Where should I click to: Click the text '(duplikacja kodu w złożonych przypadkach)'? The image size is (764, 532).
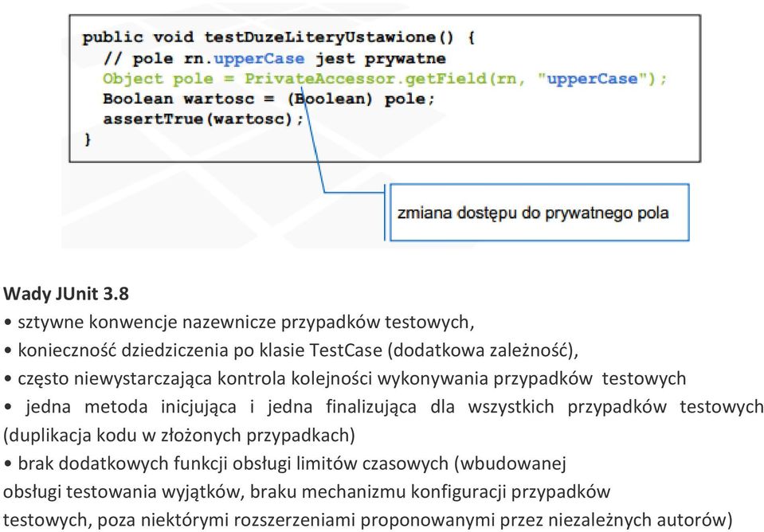[x=179, y=435]
